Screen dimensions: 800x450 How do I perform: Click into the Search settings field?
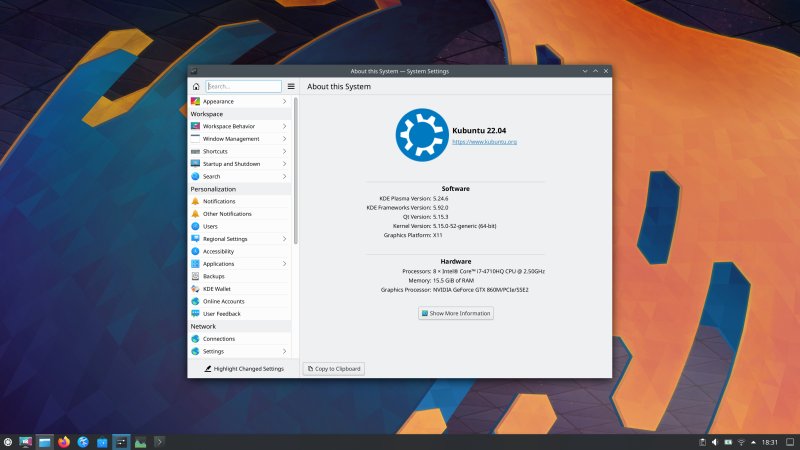tap(244, 87)
